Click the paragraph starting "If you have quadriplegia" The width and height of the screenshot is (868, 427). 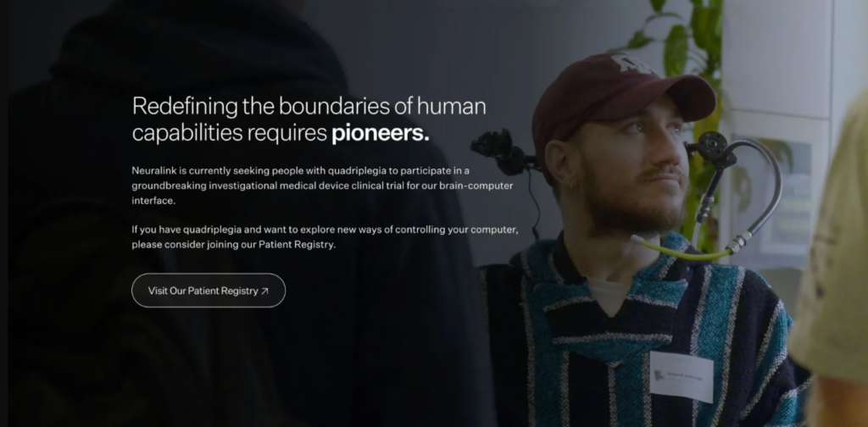[x=325, y=236]
